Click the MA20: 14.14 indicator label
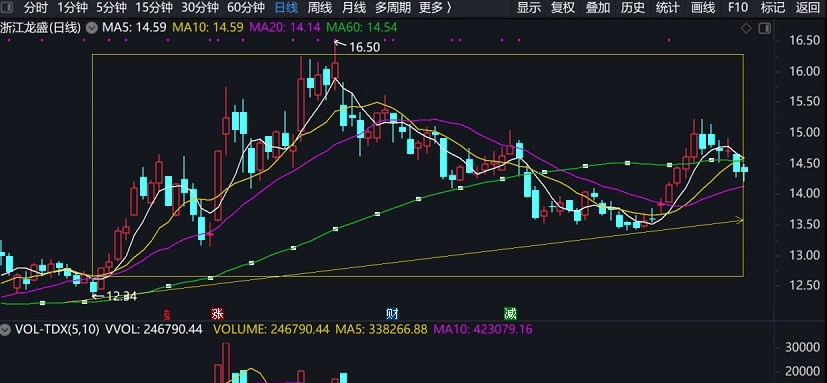The image size is (827, 383). (x=285, y=28)
